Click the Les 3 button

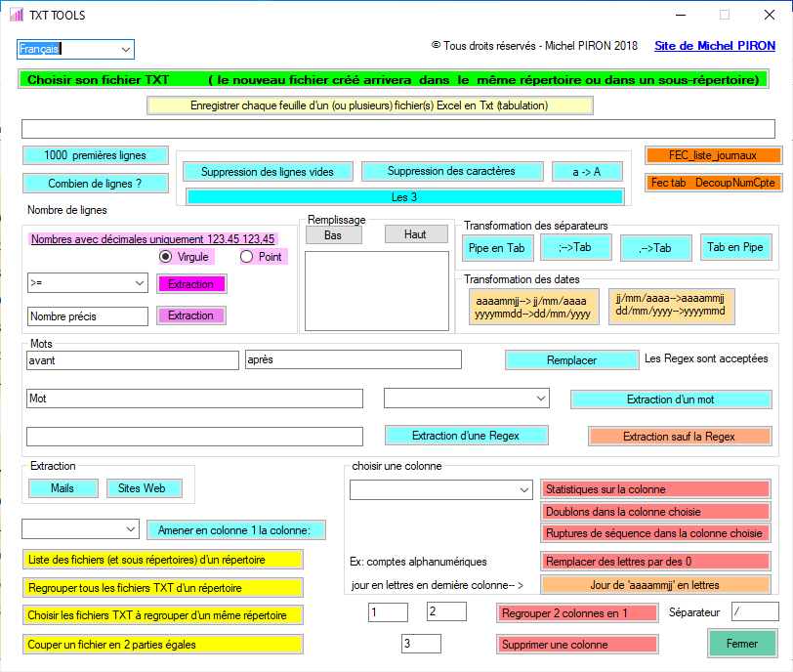pyautogui.click(x=404, y=197)
